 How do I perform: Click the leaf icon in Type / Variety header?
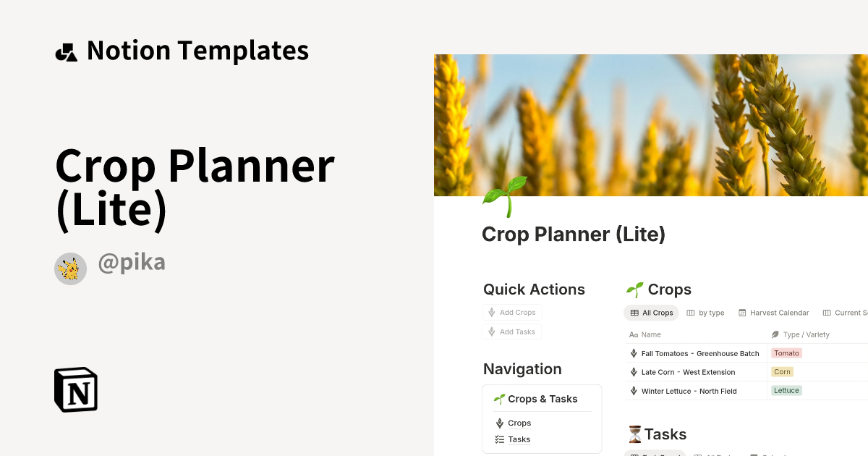775,334
